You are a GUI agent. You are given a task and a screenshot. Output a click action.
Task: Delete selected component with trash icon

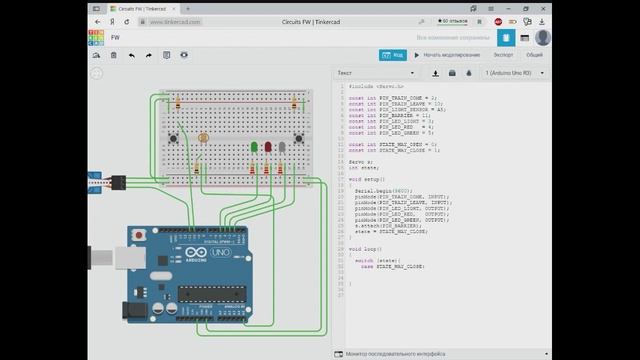[x=113, y=55]
